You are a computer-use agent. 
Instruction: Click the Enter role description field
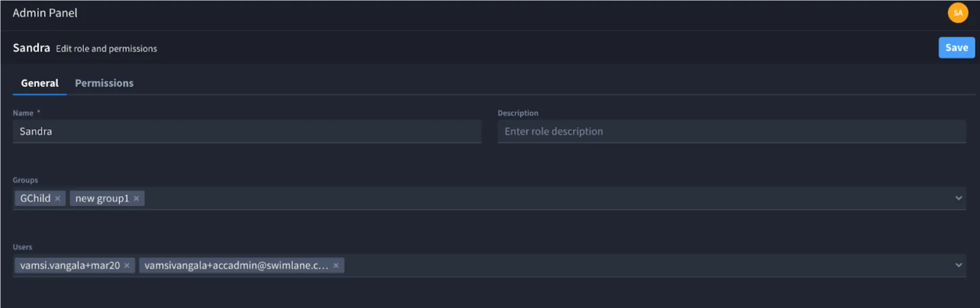[x=732, y=131]
